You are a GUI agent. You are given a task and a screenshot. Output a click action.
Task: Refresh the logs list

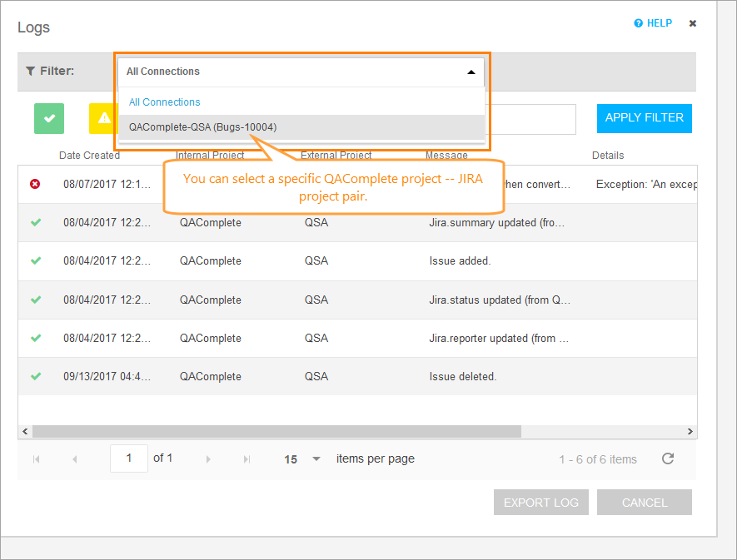pos(668,458)
